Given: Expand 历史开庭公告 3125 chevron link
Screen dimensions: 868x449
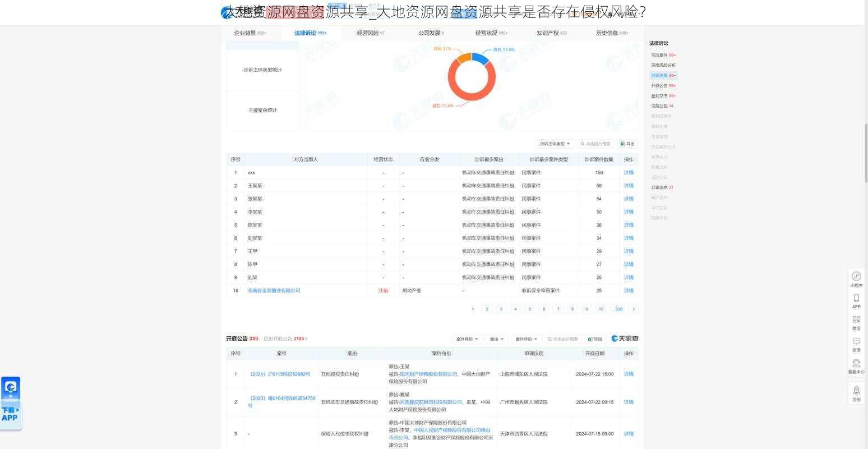Looking at the screenshot, I should click(285, 338).
